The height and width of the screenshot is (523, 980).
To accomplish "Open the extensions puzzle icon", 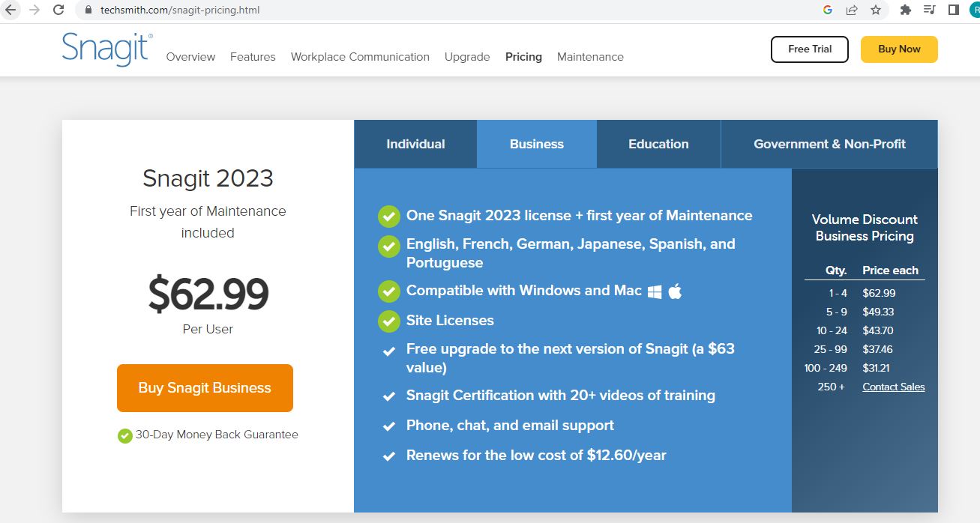I will 906,10.
